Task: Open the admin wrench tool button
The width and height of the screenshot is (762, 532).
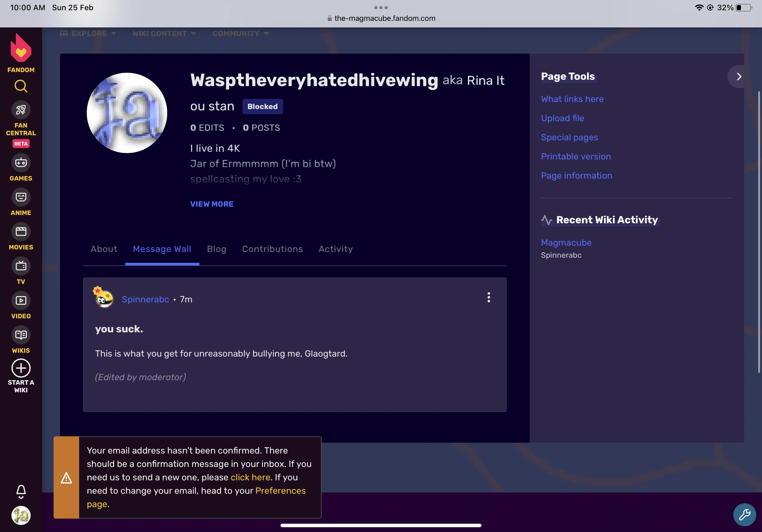Action: point(744,514)
